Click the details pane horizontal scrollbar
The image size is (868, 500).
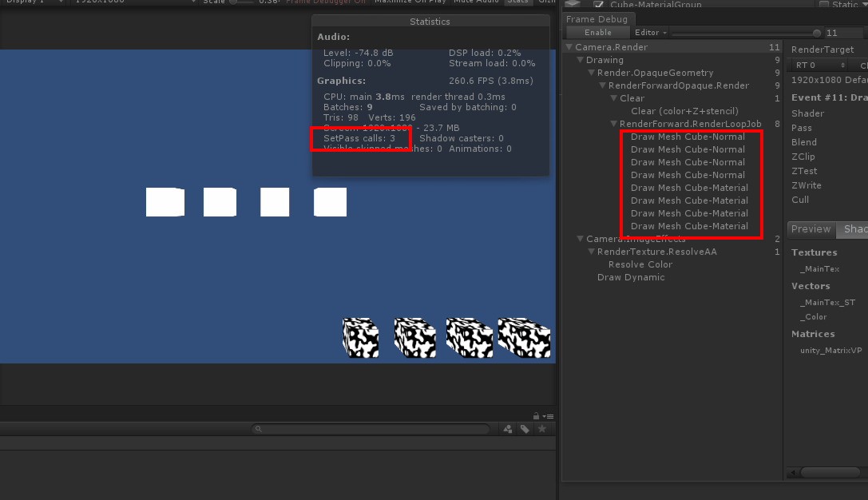[830, 472]
